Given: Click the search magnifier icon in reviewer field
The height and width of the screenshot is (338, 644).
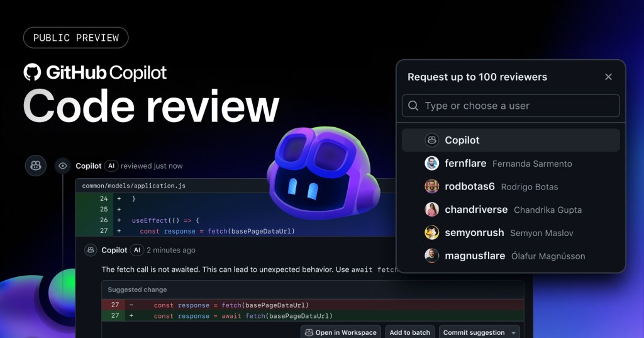Looking at the screenshot, I should click(413, 106).
